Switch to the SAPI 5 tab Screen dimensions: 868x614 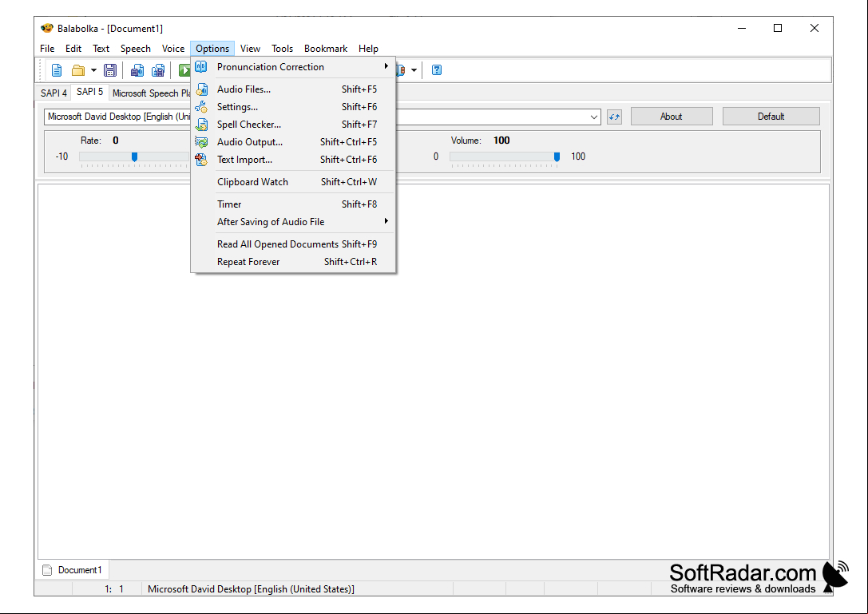tap(89, 92)
